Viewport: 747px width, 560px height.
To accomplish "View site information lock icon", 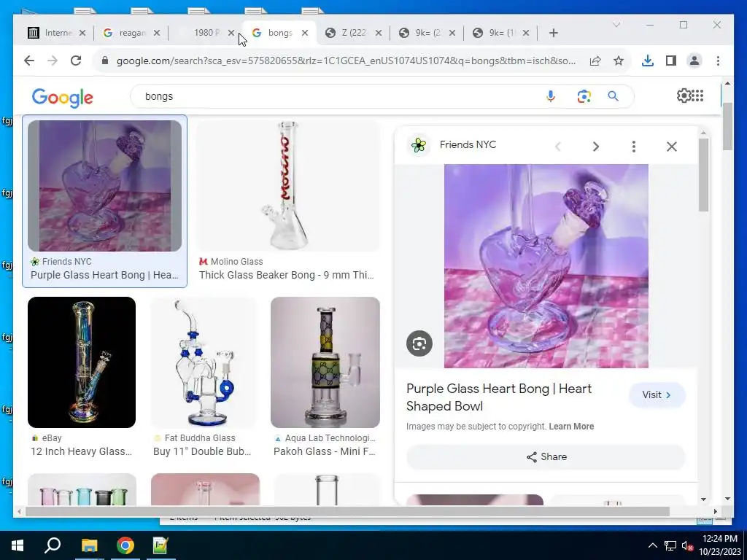I will [x=105, y=61].
